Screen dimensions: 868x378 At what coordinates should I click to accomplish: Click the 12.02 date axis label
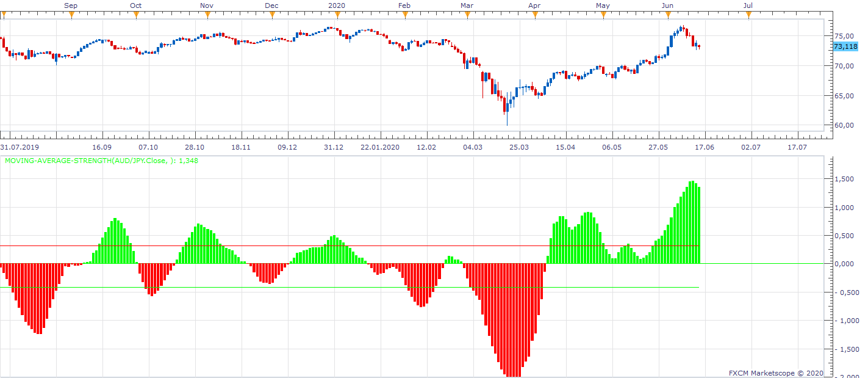426,147
